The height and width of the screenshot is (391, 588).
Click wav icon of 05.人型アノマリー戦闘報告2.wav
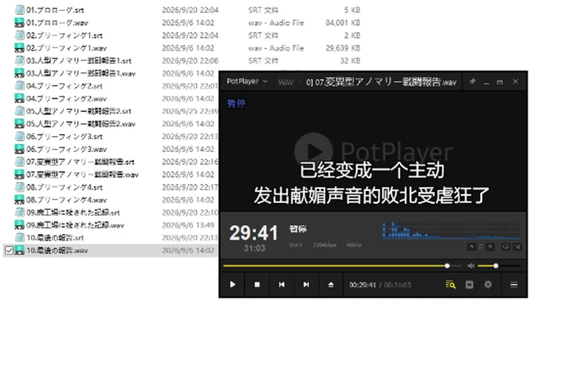click(19, 123)
